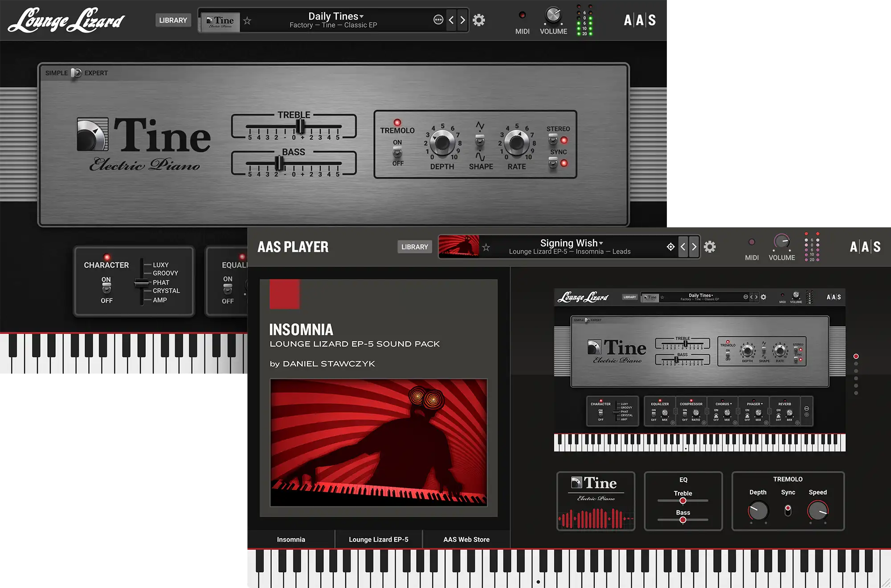This screenshot has height=588, width=891.
Task: Click the Volume knob in AAS Player
Action: (781, 242)
